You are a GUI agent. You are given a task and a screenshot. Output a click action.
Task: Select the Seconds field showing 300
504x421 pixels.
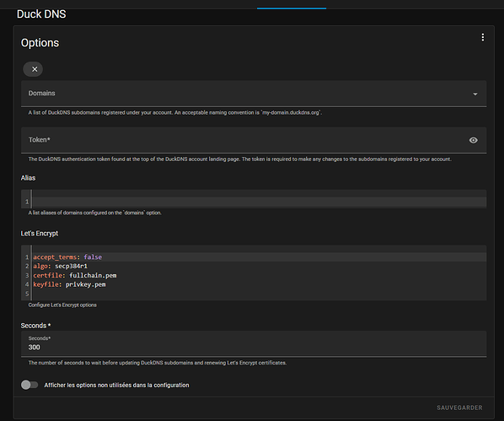[x=254, y=343]
